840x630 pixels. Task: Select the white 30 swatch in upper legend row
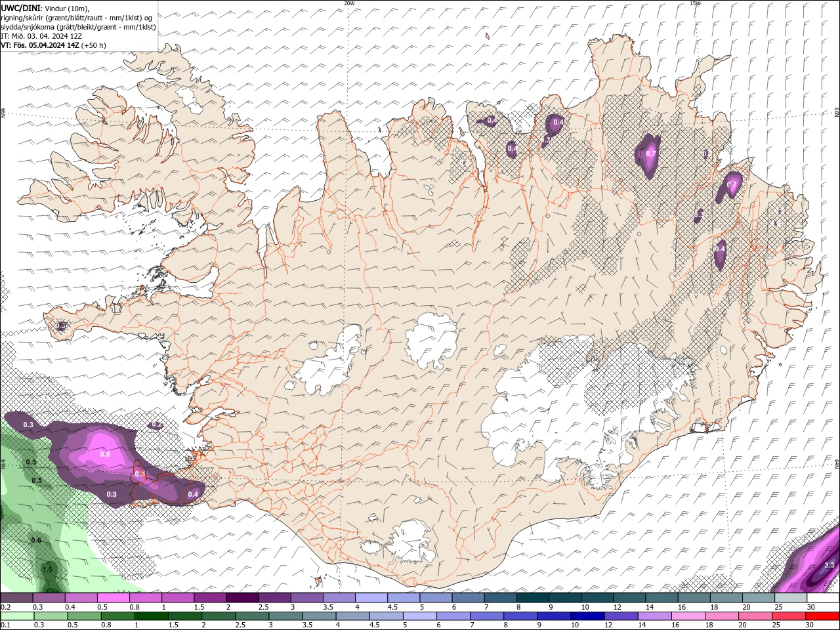click(823, 598)
